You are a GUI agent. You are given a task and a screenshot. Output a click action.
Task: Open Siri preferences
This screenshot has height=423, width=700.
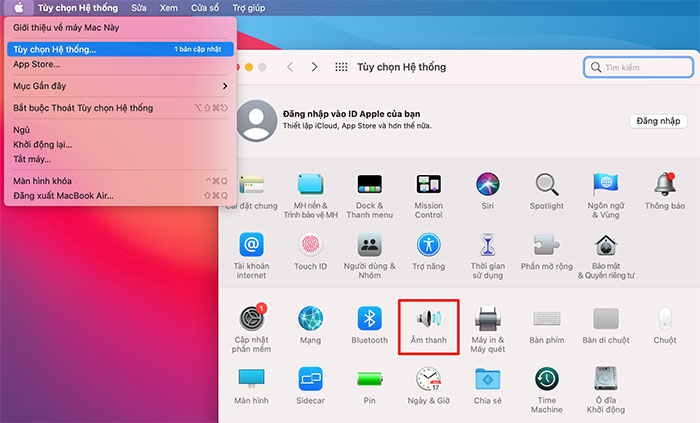(488, 191)
